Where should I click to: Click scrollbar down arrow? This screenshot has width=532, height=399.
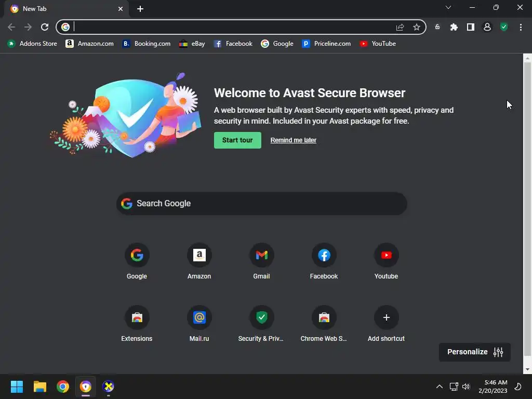click(527, 369)
